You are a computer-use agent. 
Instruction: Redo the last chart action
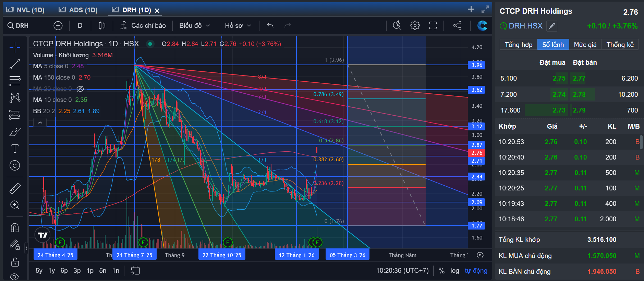288,26
